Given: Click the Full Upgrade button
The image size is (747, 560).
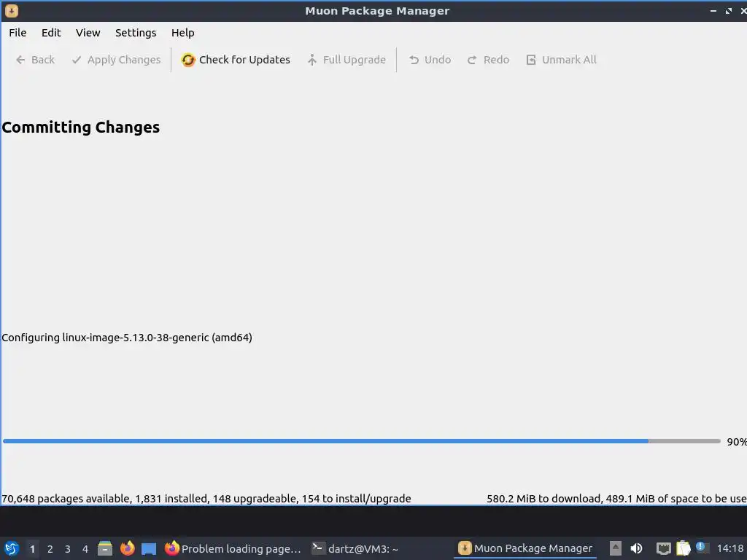Looking at the screenshot, I should tap(347, 60).
